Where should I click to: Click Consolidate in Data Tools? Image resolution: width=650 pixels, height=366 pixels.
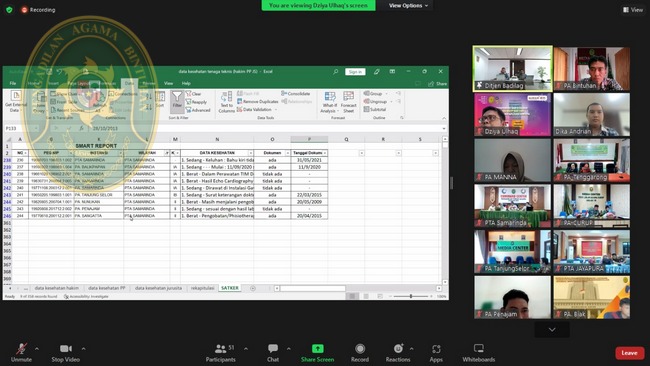(x=296, y=94)
